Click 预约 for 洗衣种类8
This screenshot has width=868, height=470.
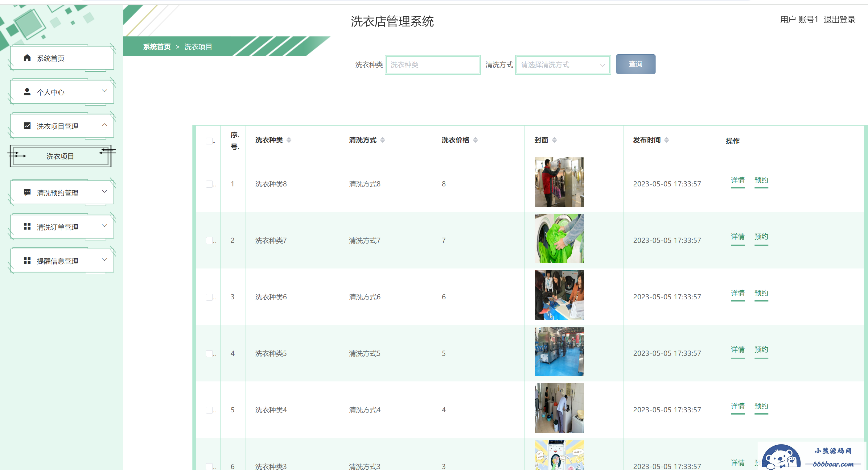click(x=761, y=181)
